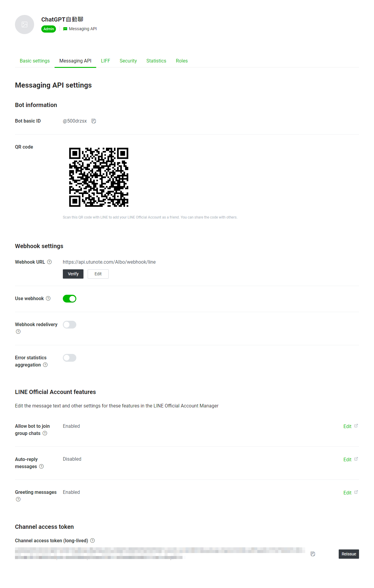The image size is (374, 588).
Task: Open Greeting messages help icon
Action: click(x=18, y=499)
